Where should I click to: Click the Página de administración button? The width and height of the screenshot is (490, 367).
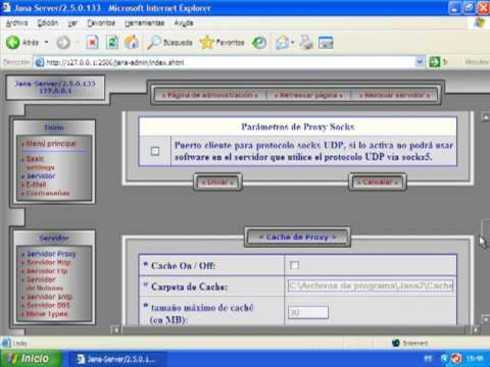(210, 95)
